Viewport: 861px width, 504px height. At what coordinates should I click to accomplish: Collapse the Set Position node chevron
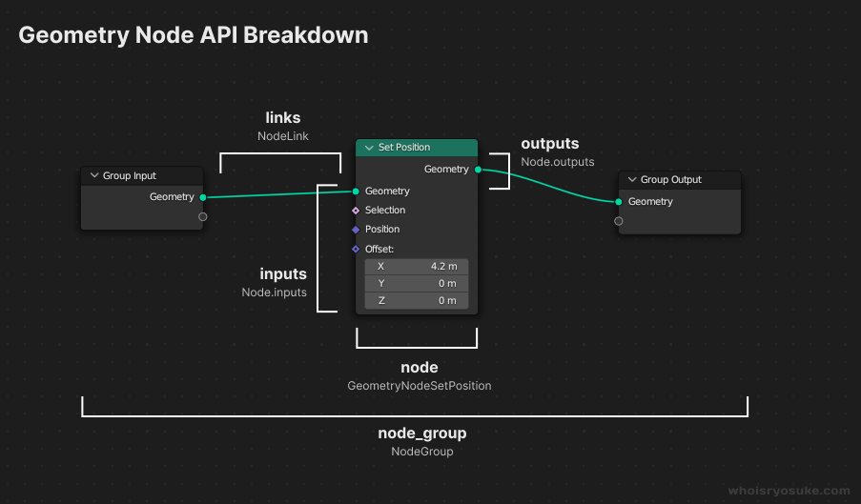tap(369, 148)
